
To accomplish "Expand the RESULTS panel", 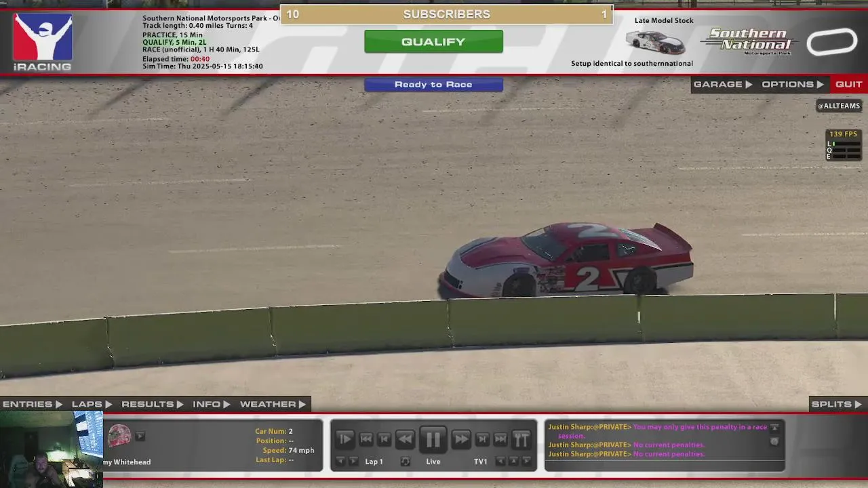I will 153,404.
